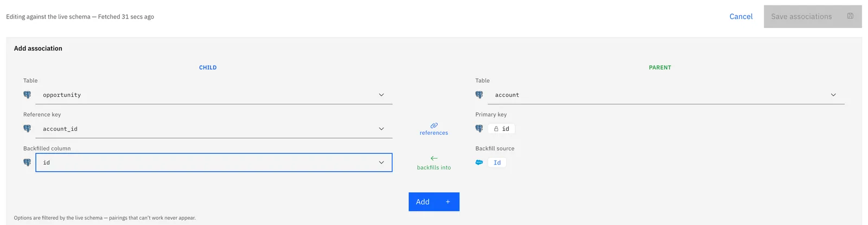868x225 pixels.
Task: Click the 'Add association' heading
Action: (x=38, y=48)
